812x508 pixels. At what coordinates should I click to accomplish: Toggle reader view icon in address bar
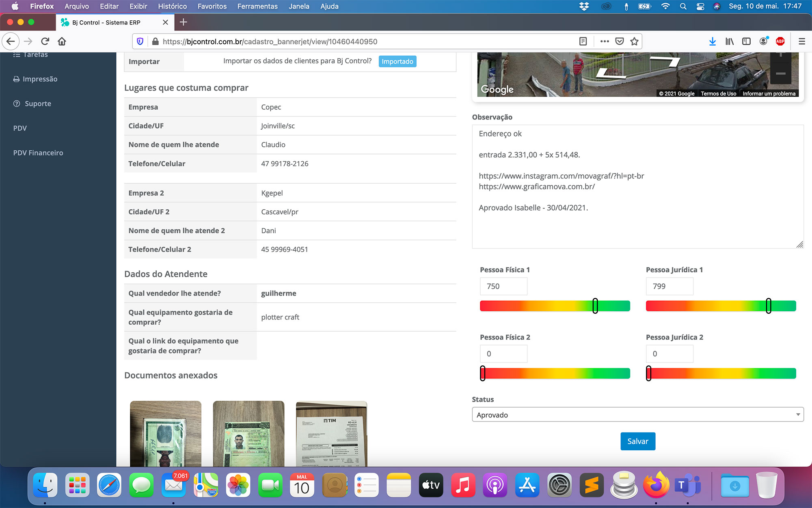583,41
